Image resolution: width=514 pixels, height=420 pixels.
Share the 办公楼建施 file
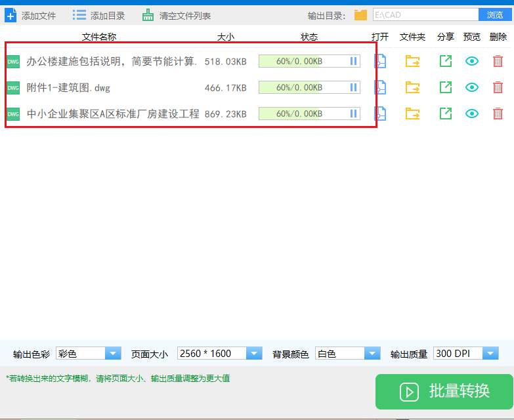(x=446, y=61)
